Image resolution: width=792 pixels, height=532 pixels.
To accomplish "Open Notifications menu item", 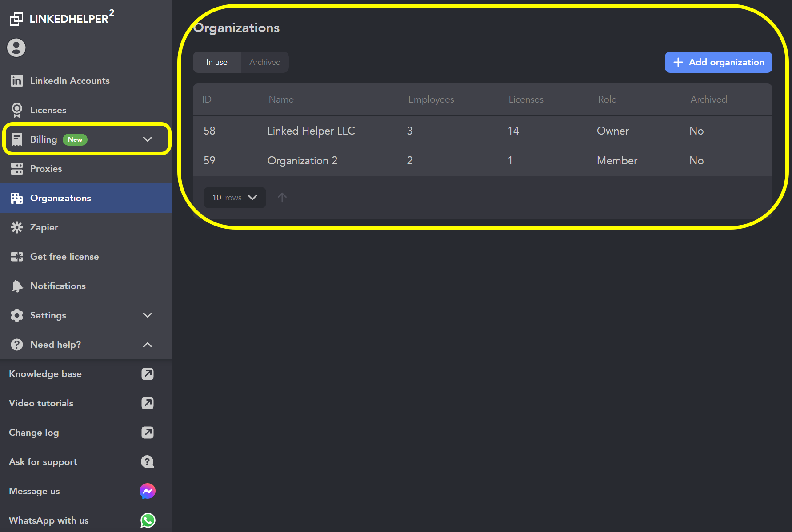I will coord(86,286).
